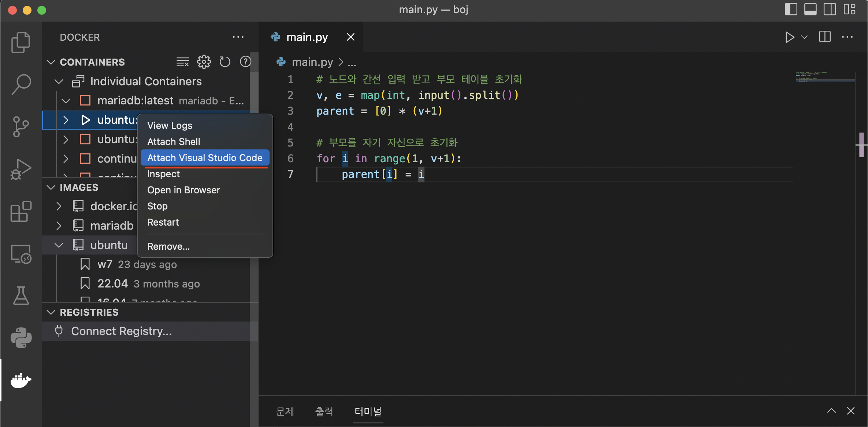Click the Containers refresh icon
This screenshot has height=427, width=868.
pyautogui.click(x=225, y=62)
